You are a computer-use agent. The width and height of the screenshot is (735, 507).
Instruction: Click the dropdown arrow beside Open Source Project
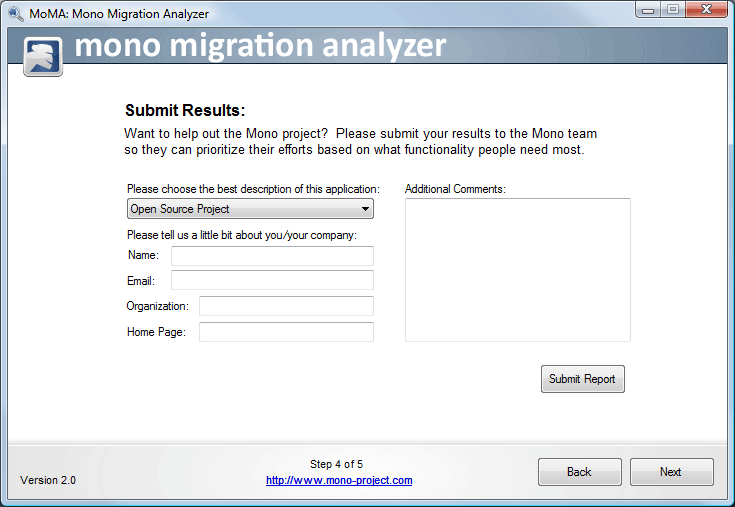coord(366,209)
